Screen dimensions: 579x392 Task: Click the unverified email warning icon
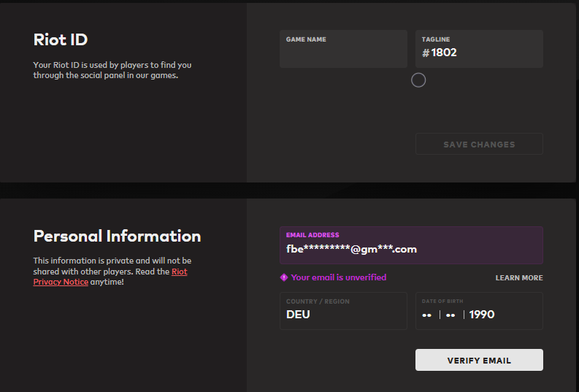click(284, 277)
